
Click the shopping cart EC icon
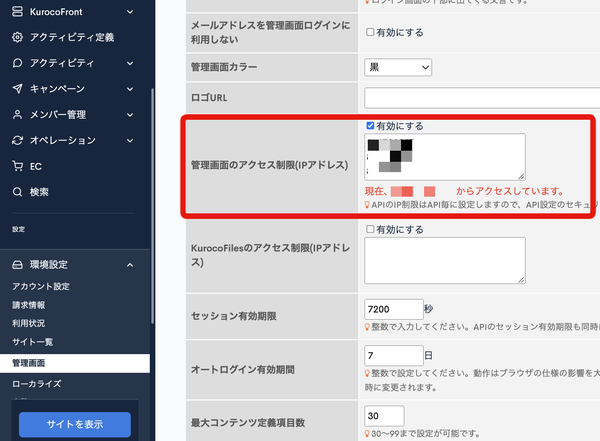(x=17, y=166)
